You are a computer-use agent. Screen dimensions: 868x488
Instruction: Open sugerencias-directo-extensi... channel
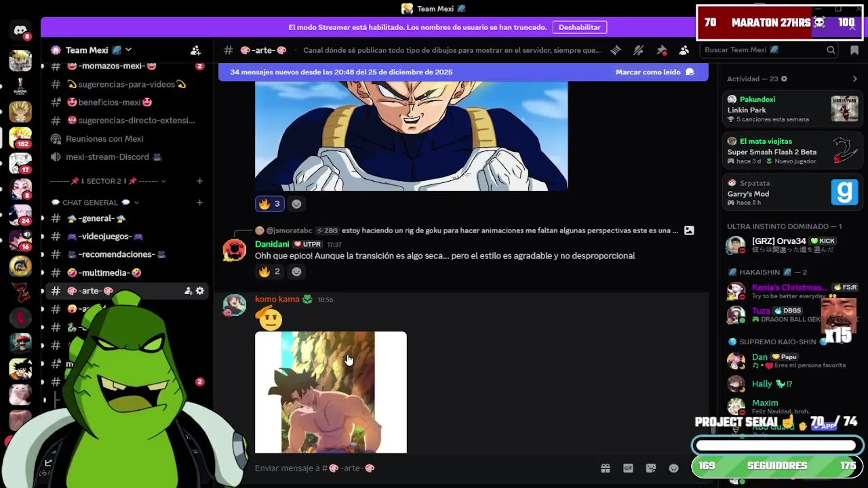point(126,121)
